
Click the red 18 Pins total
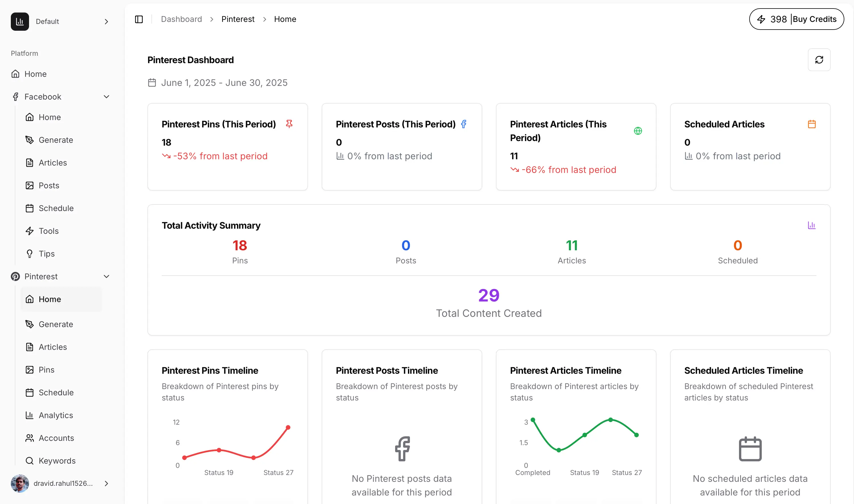tap(240, 245)
